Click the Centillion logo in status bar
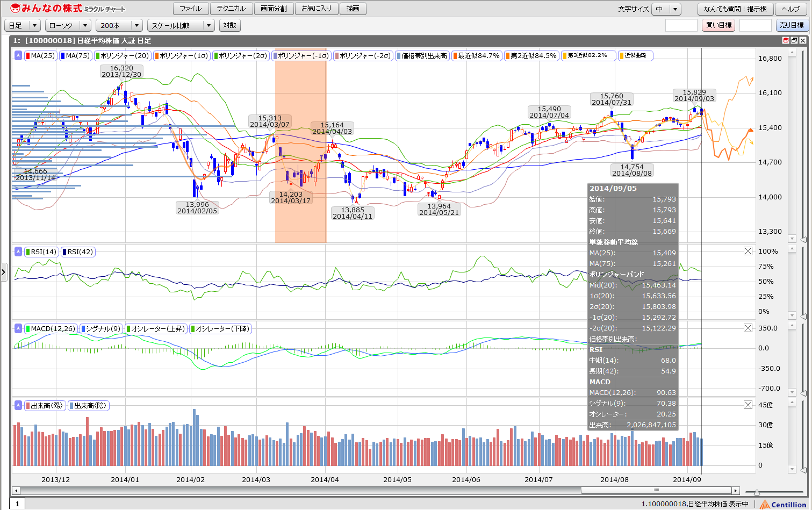 click(x=782, y=504)
